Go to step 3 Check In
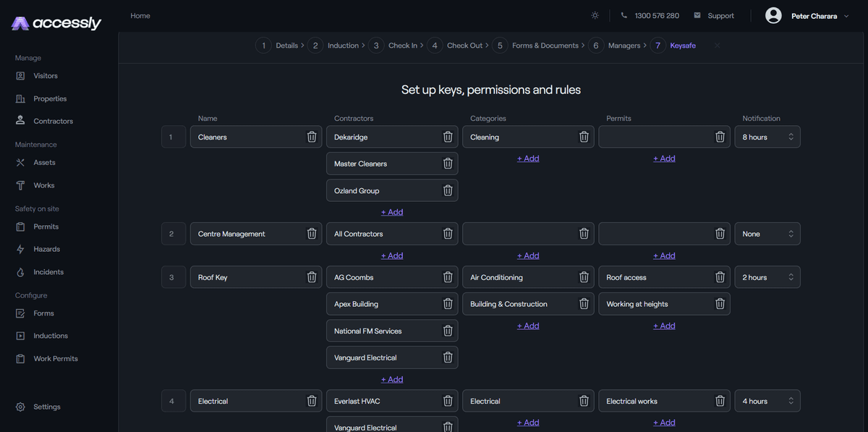Image resolution: width=868 pixels, height=432 pixels. (395, 46)
